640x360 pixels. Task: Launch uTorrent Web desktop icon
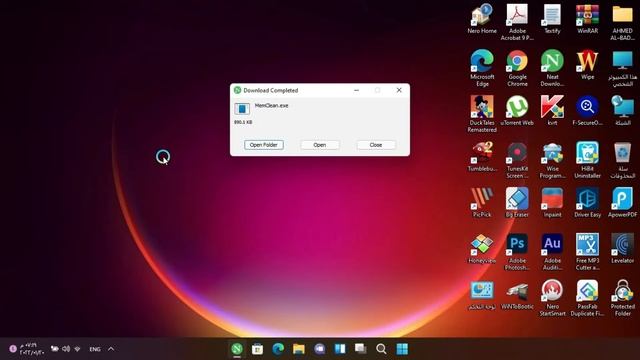tap(517, 110)
